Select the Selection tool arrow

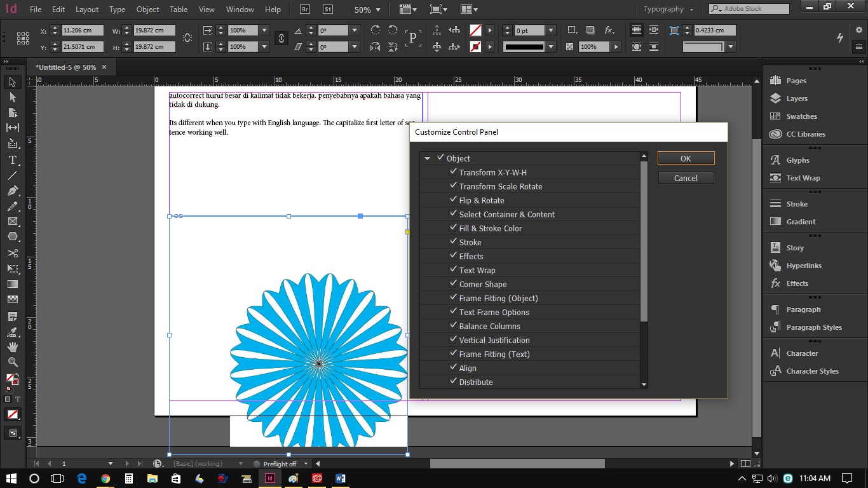click(13, 83)
